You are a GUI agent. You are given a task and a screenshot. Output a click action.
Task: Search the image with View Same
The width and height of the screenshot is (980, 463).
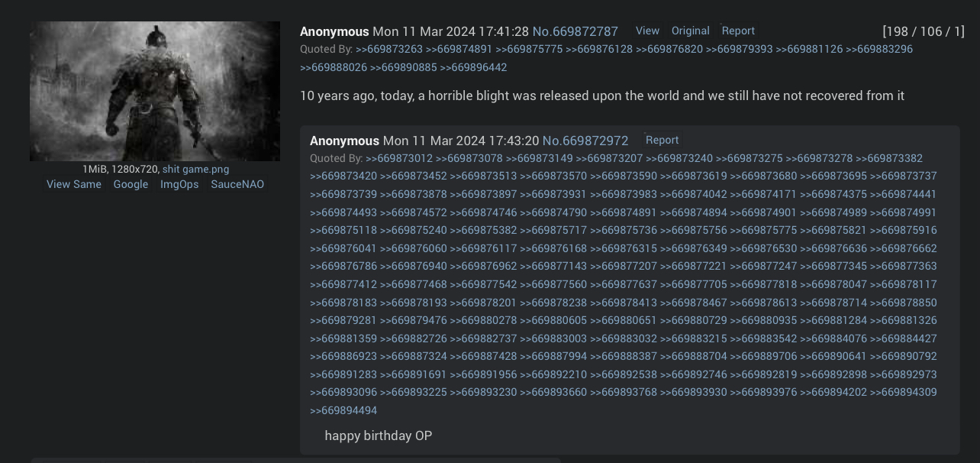(74, 184)
